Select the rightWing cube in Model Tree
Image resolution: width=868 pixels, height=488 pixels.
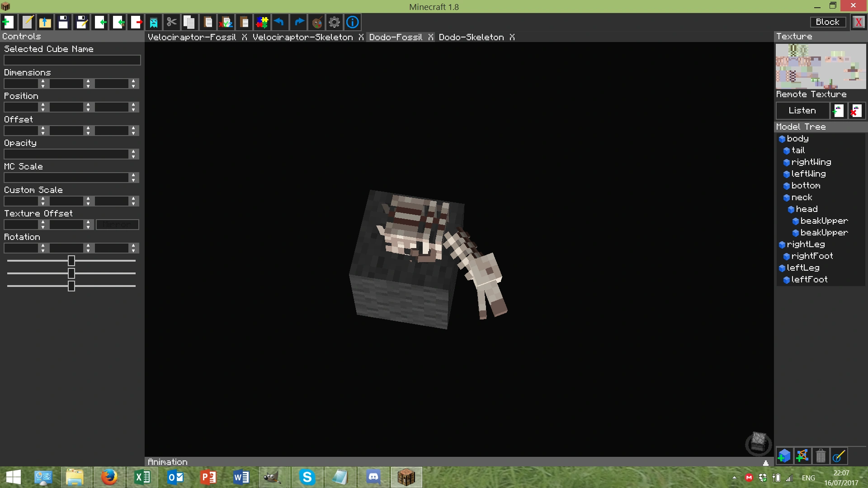[x=811, y=162]
